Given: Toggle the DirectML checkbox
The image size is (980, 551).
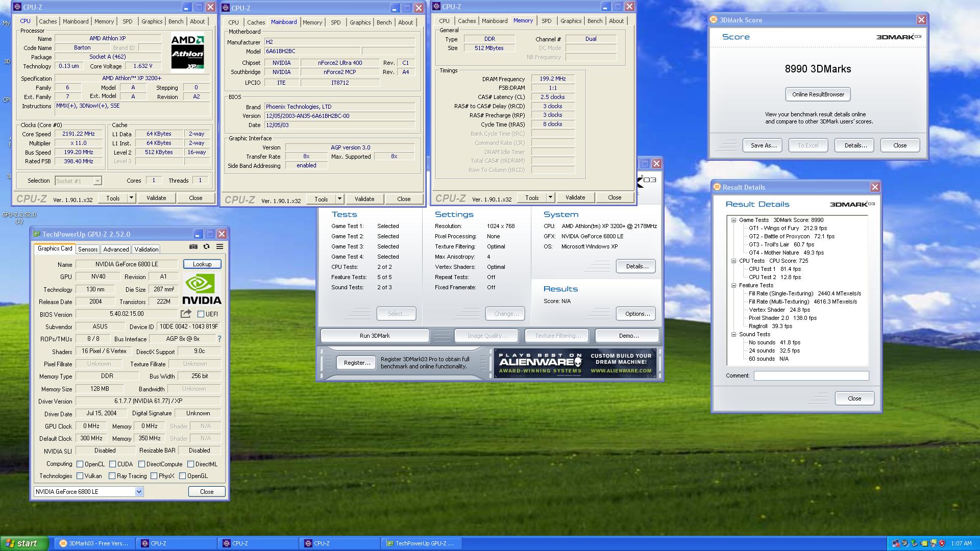Looking at the screenshot, I should [x=190, y=464].
